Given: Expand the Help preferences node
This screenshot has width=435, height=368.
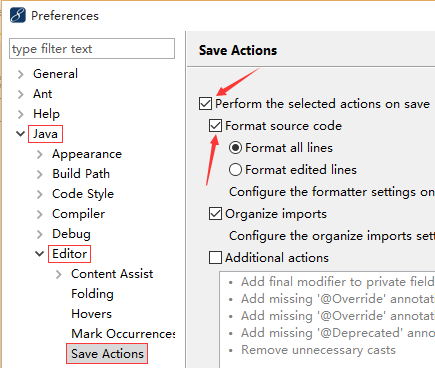Looking at the screenshot, I should click(21, 114).
